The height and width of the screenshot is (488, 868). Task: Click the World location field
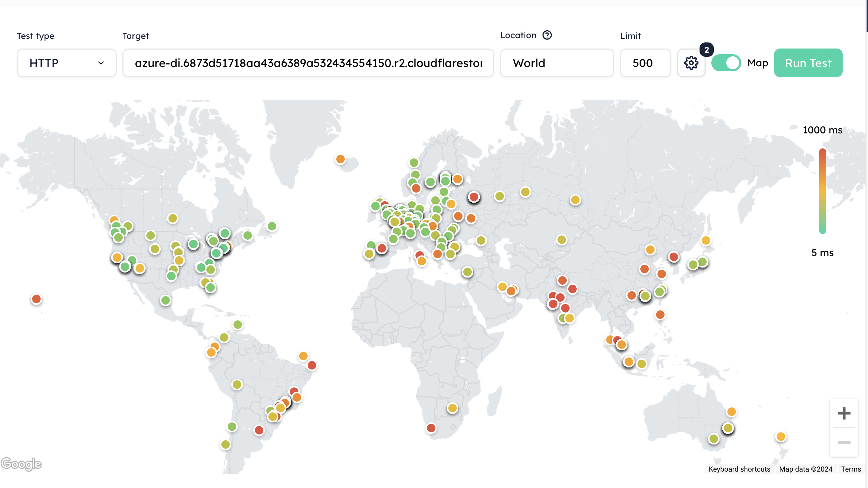point(557,63)
